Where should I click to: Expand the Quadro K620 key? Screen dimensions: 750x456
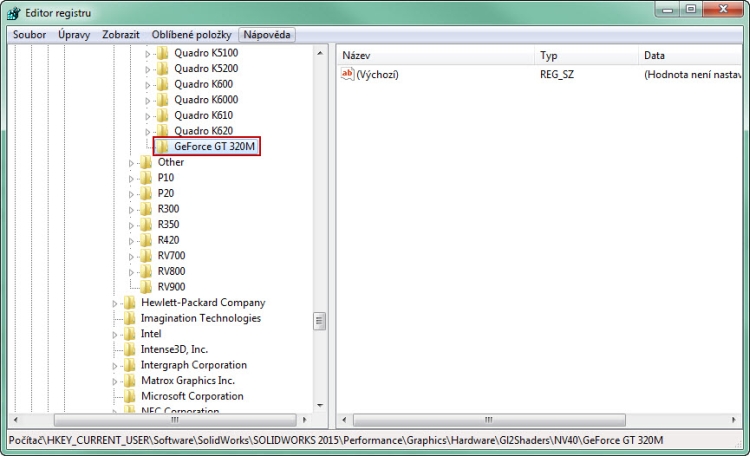coord(147,132)
